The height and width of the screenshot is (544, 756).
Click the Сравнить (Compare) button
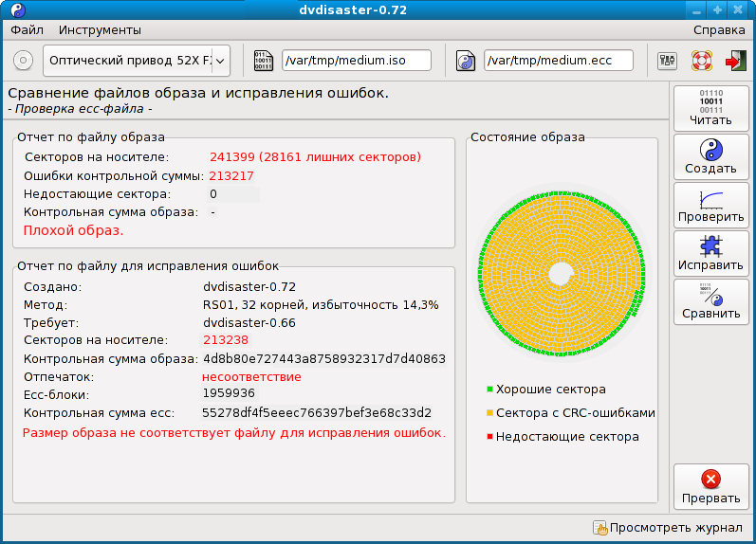[x=710, y=301]
